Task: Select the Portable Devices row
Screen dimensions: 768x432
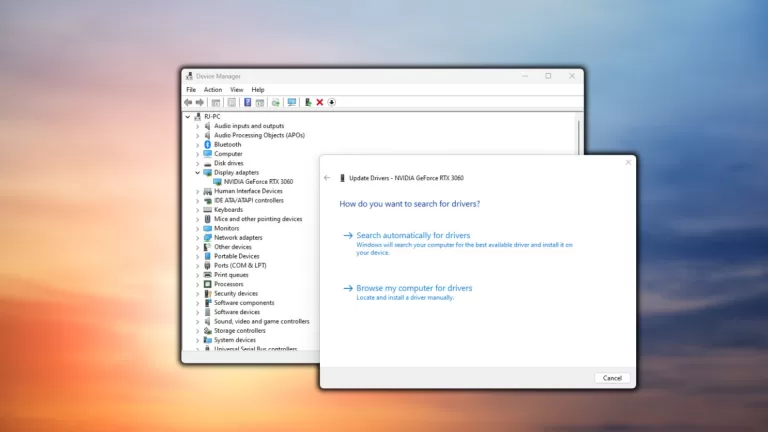Action: coord(237,256)
